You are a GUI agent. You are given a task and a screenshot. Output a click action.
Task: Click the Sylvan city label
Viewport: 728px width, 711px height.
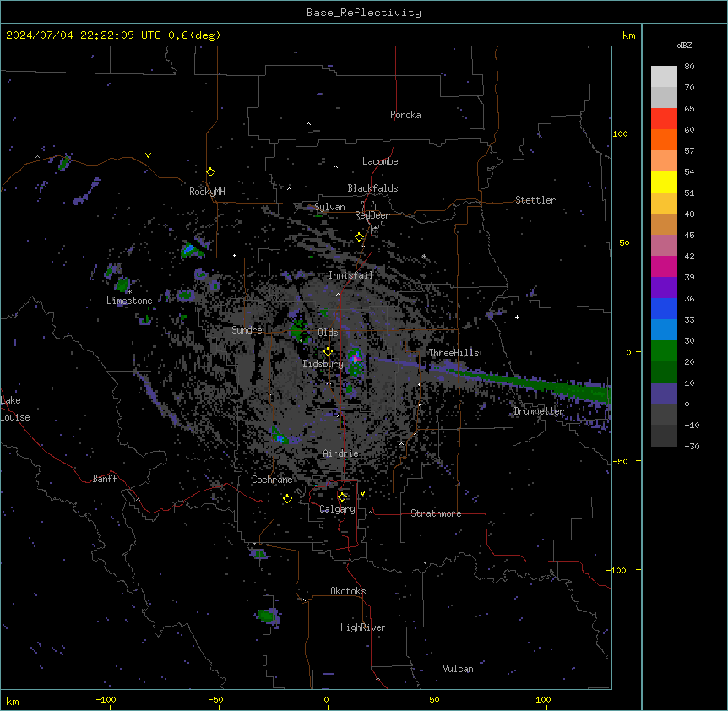tap(329, 207)
